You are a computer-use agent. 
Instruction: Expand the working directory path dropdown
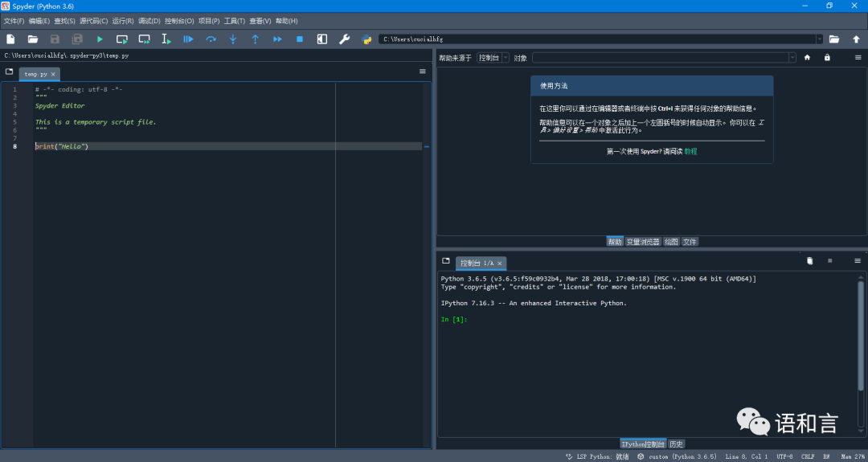pyautogui.click(x=819, y=39)
